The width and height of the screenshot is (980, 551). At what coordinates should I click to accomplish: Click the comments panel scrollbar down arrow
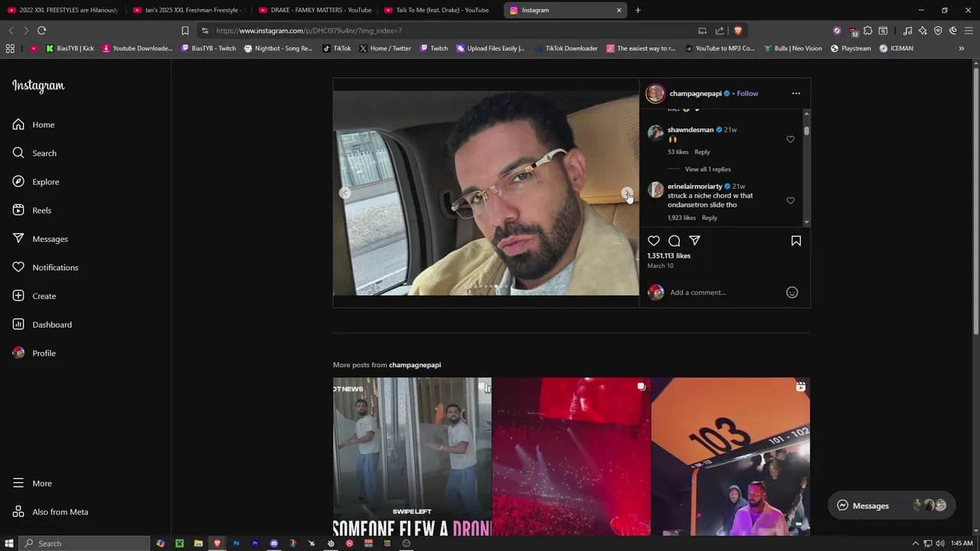point(806,222)
